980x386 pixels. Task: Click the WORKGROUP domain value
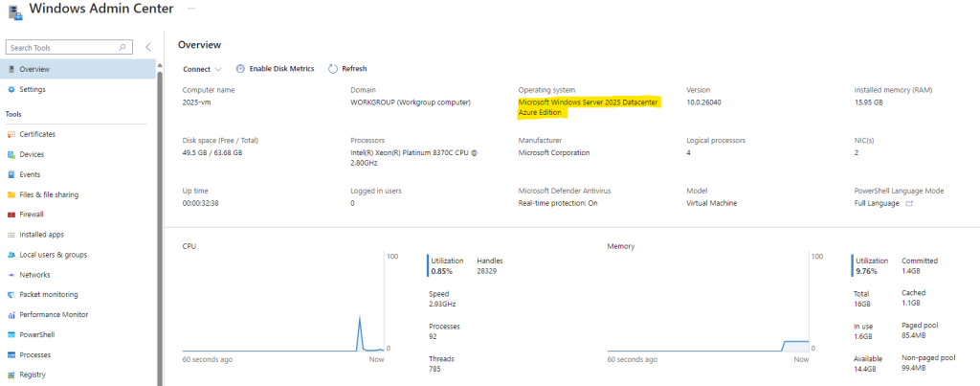410,102
